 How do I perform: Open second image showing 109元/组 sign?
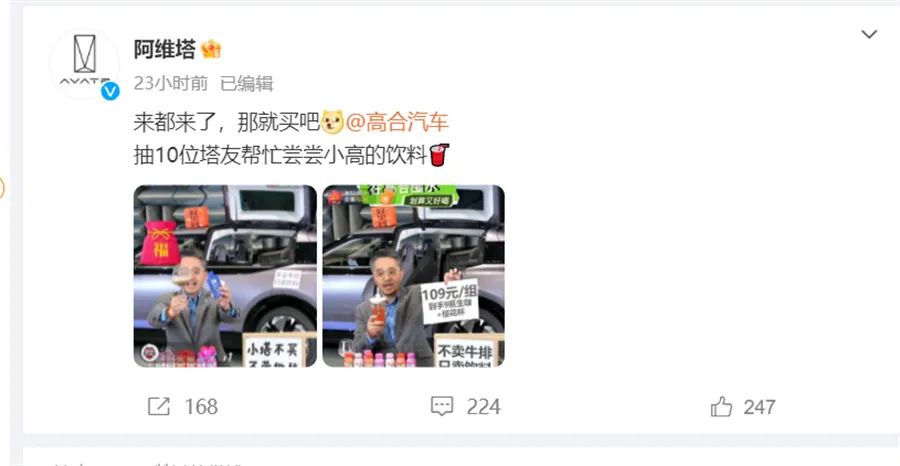click(413, 276)
